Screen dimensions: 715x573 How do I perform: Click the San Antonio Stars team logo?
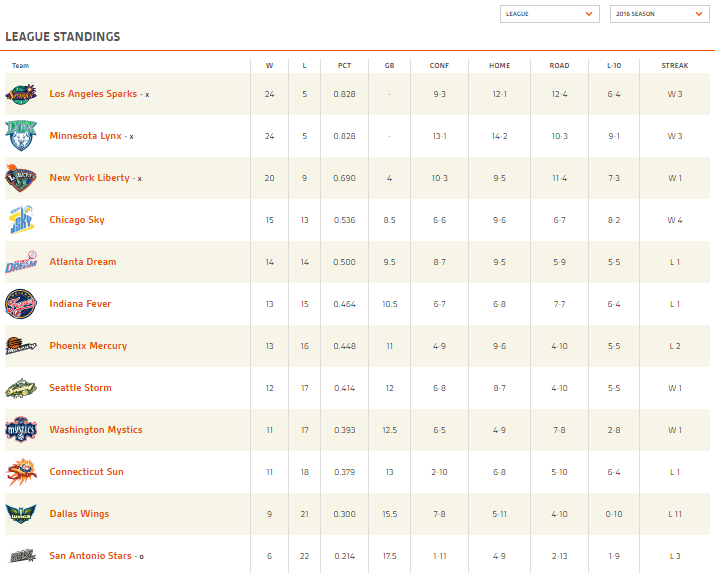pyautogui.click(x=22, y=556)
